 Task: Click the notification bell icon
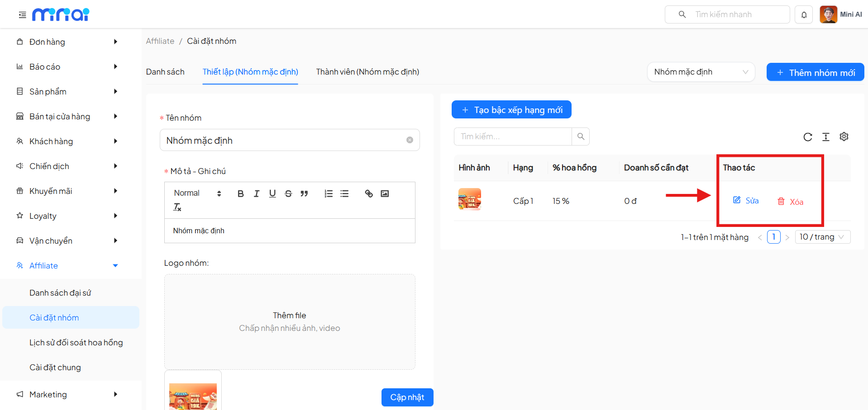click(x=804, y=15)
